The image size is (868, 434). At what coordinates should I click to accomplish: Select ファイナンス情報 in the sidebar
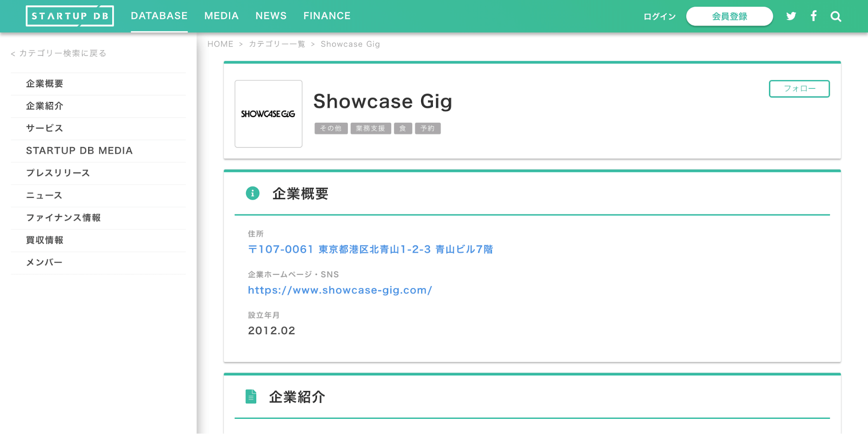click(x=98, y=218)
